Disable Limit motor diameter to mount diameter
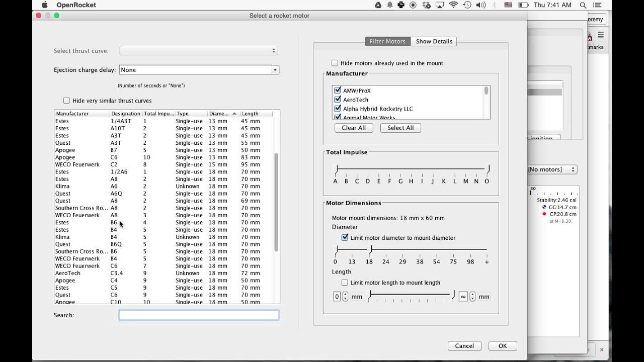This screenshot has height=362, width=644. pos(345,237)
